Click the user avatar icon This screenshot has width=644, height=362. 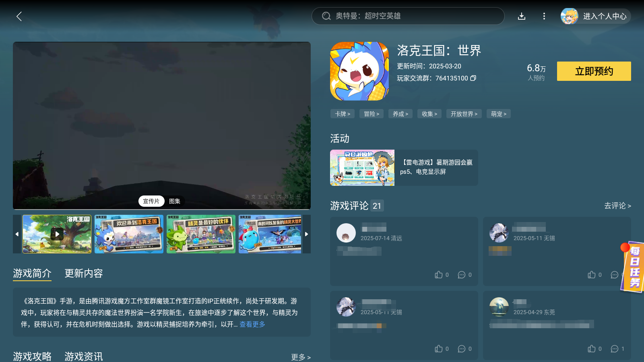[x=570, y=16]
